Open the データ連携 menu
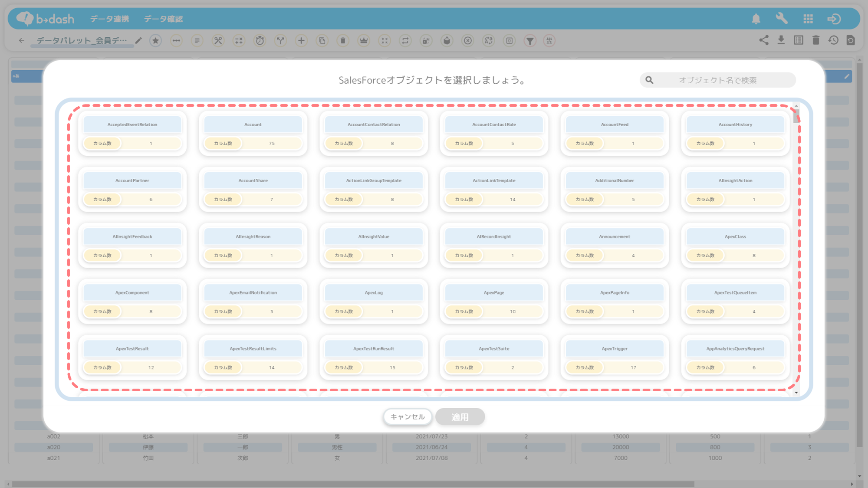 (x=109, y=19)
